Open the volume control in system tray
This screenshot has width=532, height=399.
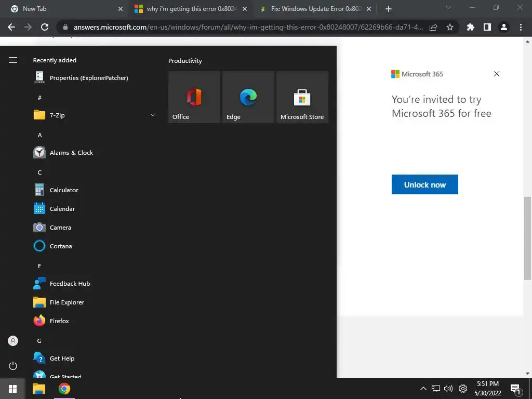[448, 389]
